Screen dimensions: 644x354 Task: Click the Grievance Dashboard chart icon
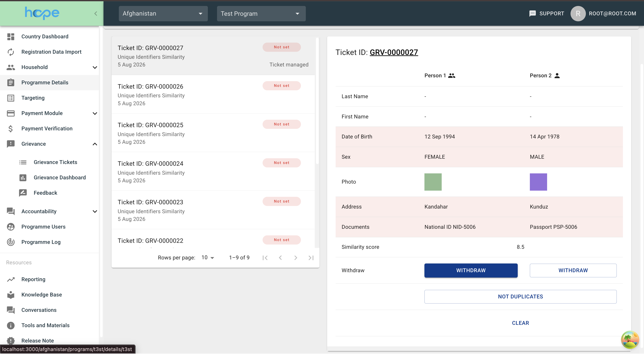pyautogui.click(x=23, y=177)
